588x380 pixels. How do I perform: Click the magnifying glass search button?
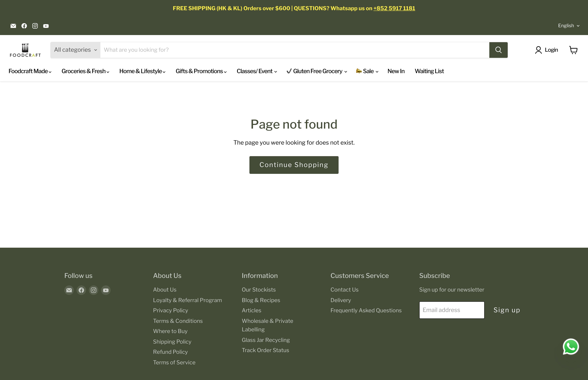point(498,50)
